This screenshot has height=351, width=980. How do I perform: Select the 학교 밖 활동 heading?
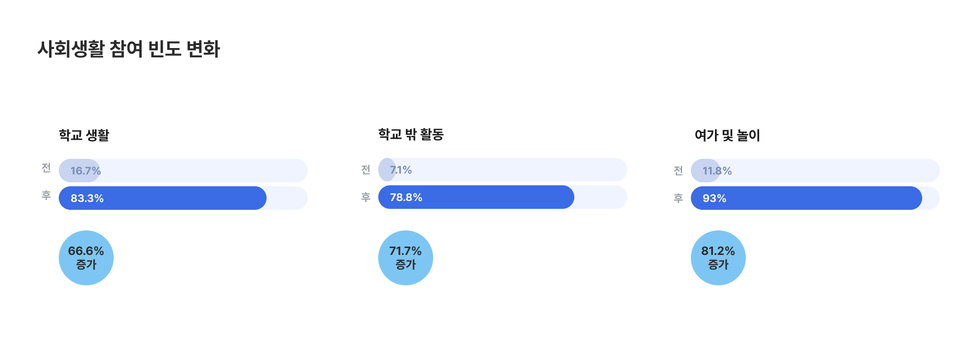click(x=411, y=134)
